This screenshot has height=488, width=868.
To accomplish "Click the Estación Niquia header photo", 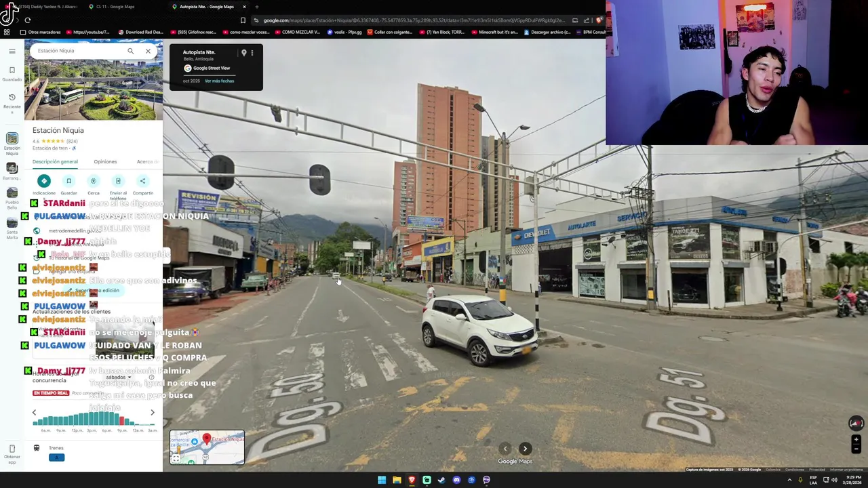I will (94, 79).
